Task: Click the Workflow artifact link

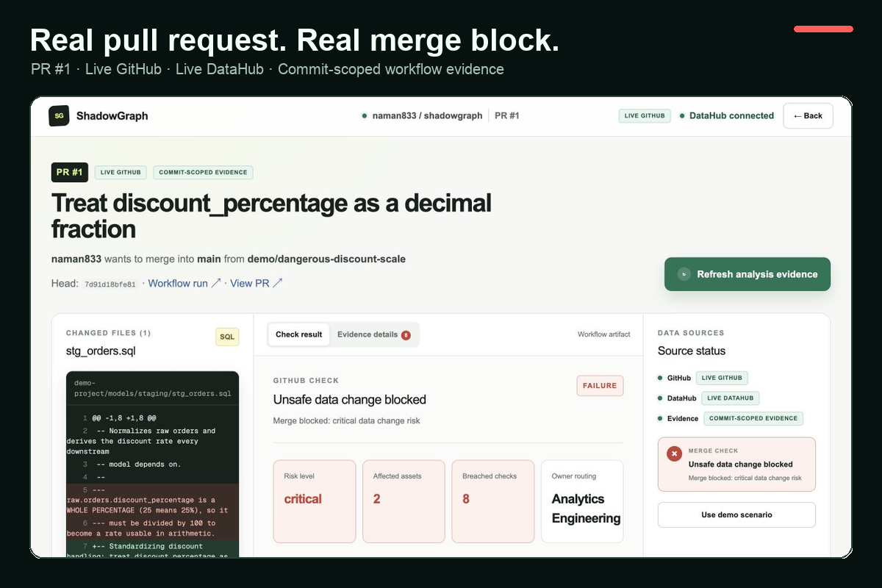Action: coord(604,334)
